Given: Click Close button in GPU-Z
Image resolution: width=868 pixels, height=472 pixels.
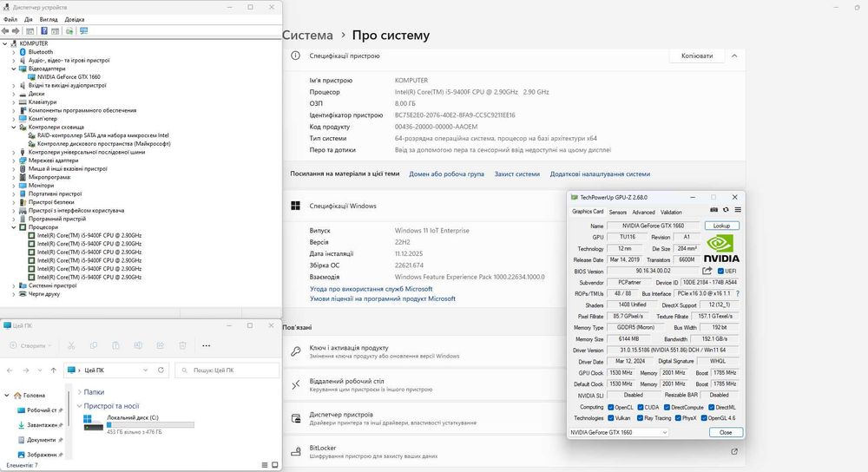Looking at the screenshot, I should (726, 432).
